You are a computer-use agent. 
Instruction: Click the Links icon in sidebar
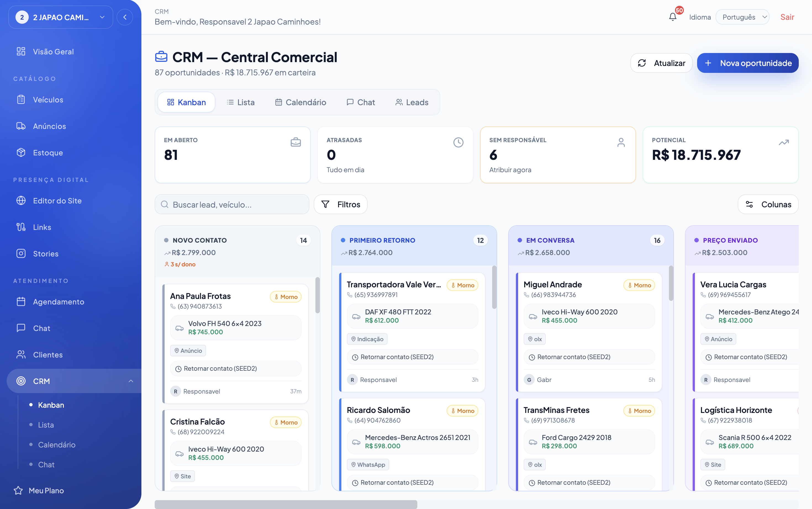click(x=21, y=227)
